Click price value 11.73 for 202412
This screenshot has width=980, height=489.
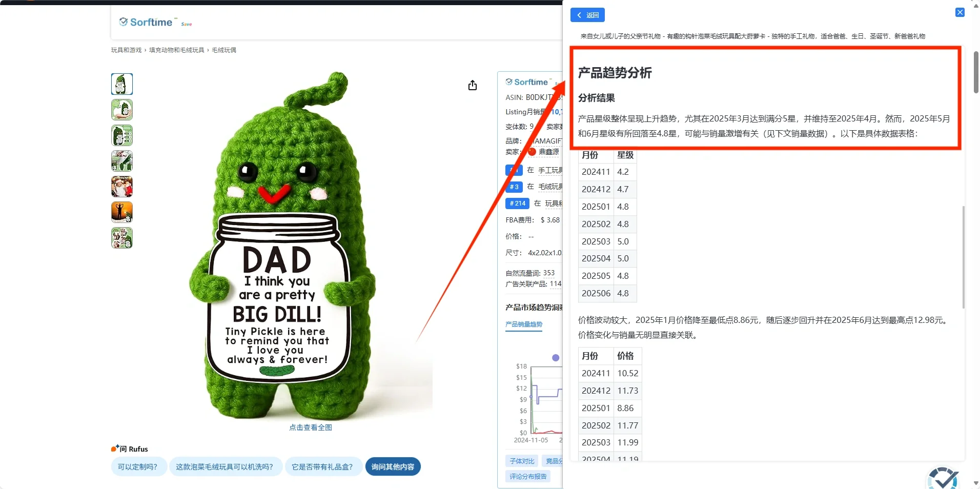coord(627,391)
